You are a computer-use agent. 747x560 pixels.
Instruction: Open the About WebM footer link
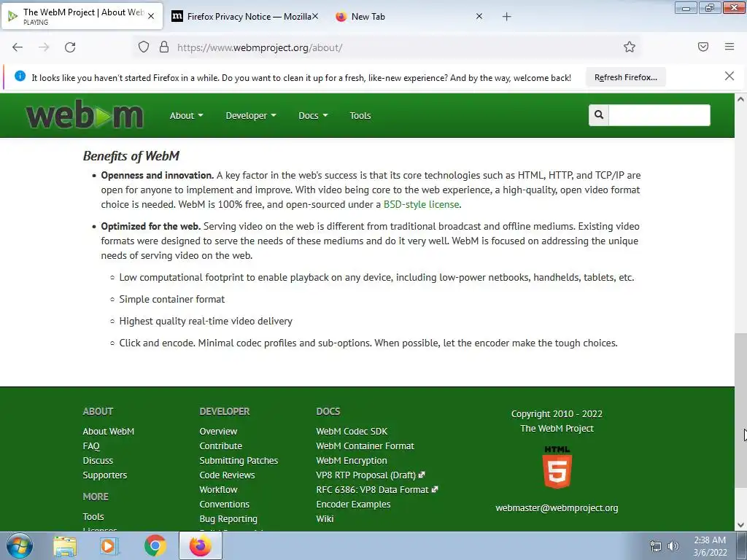point(108,432)
